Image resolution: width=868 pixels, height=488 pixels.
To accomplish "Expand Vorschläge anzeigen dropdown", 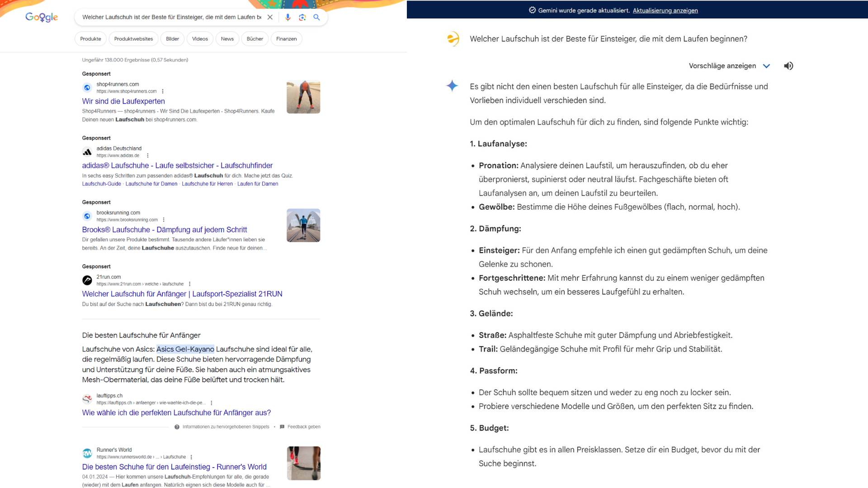I will click(730, 66).
